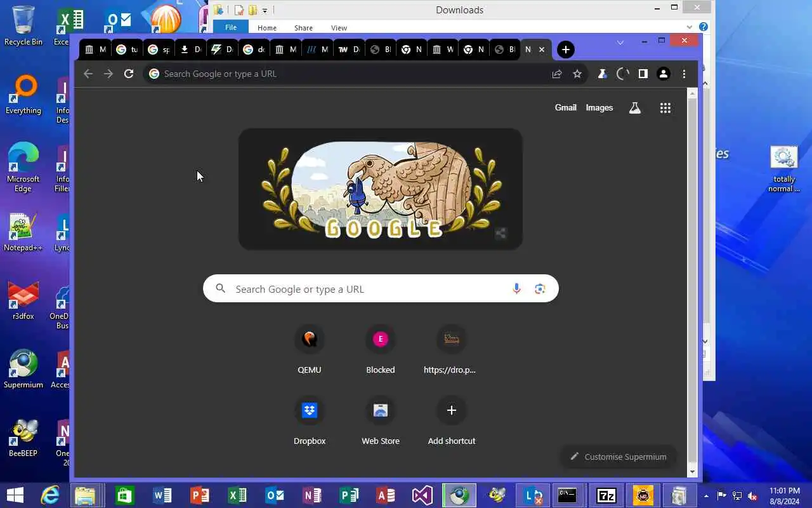Click the Images link
This screenshot has width=812, height=508.
pos(599,108)
